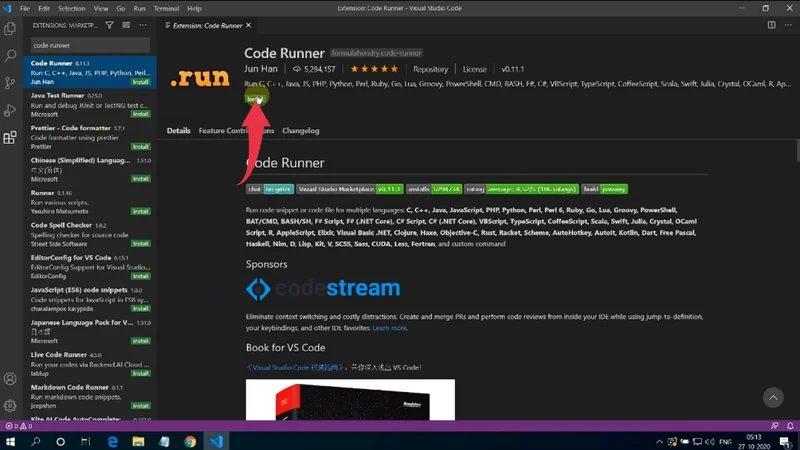Install the Prettier - Code formatter extension
Image resolution: width=800 pixels, height=450 pixels.
[141, 147]
